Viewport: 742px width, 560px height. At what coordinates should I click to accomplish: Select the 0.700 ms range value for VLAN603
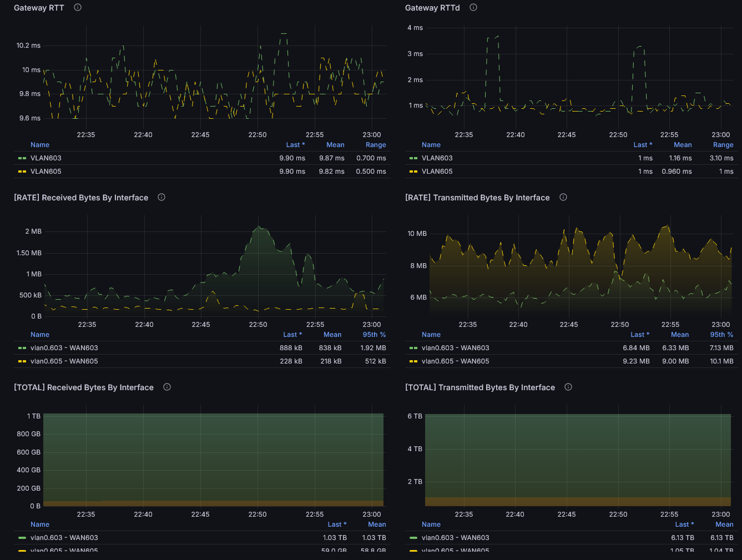[x=371, y=158]
